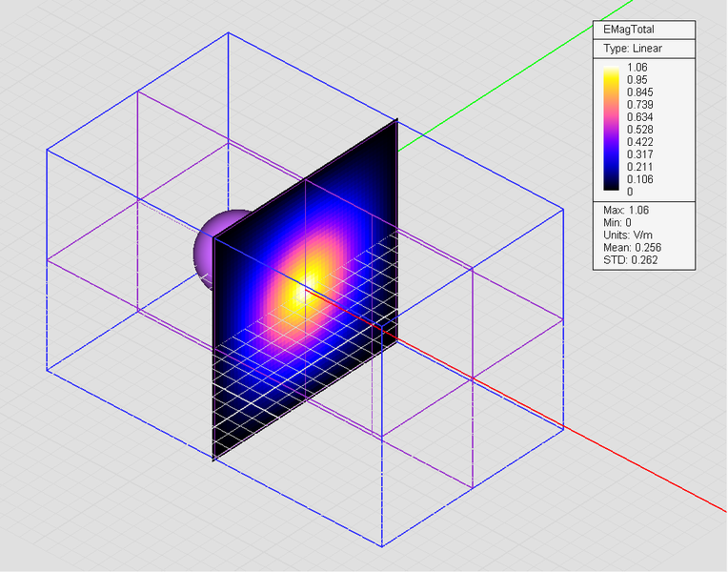Click the 1.06 top scale value
Screen dimensions: 728x572
(637, 68)
